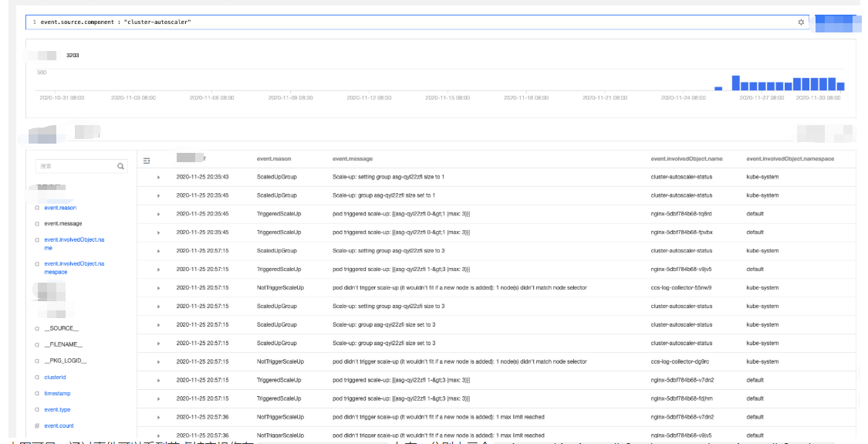Toggle the timestamp field in sidebar
Screen dimensions: 868x444
point(57,394)
